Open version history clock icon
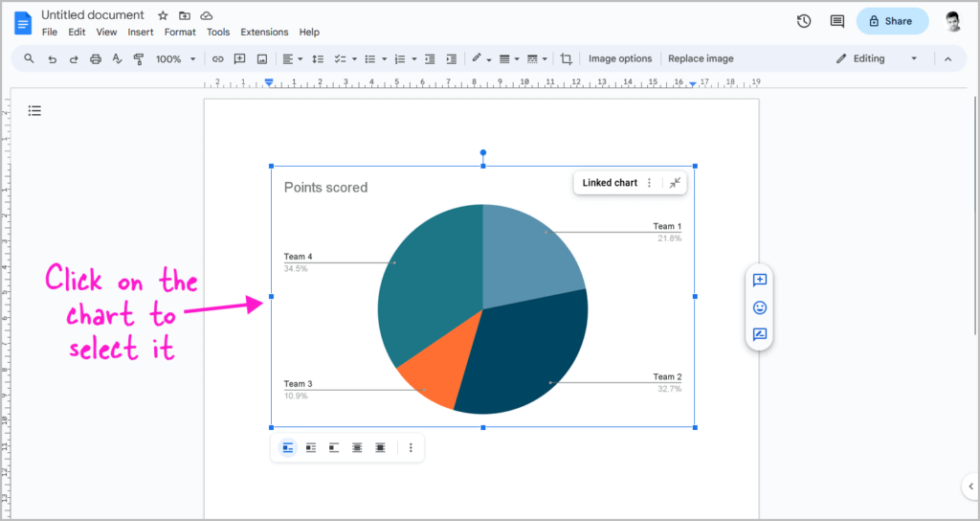Screen dimensions: 980x521 (x=804, y=21)
